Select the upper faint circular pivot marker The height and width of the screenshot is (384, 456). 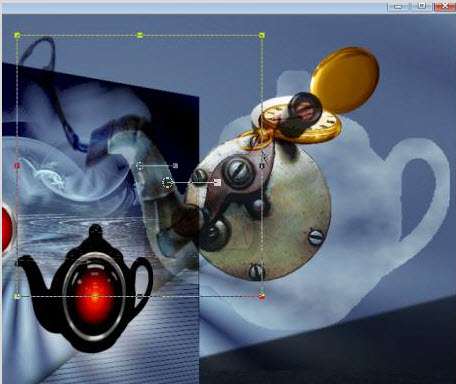point(140,166)
